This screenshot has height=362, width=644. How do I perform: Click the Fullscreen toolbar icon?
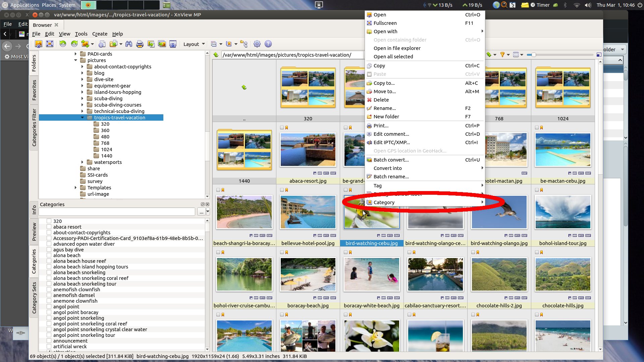[x=50, y=44]
